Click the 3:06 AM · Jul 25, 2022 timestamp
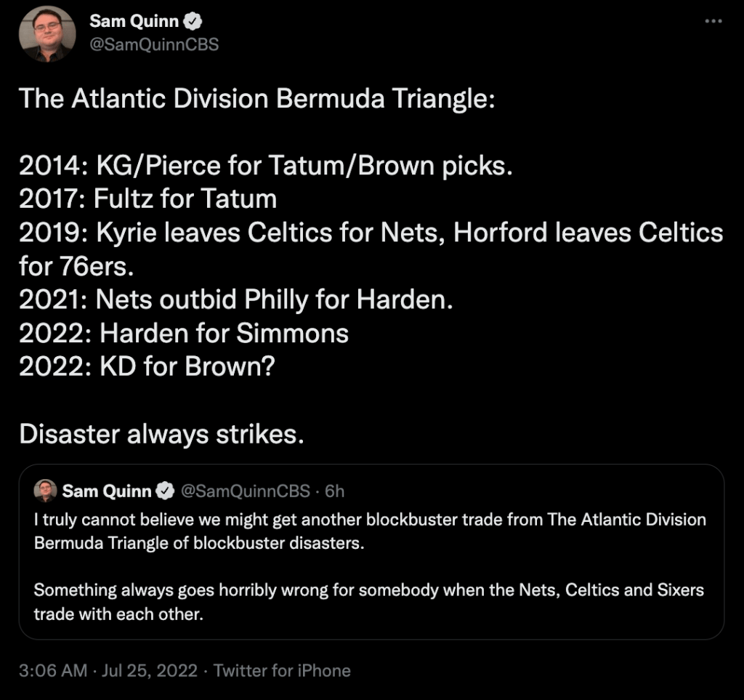The height and width of the screenshot is (700, 744). tap(108, 670)
